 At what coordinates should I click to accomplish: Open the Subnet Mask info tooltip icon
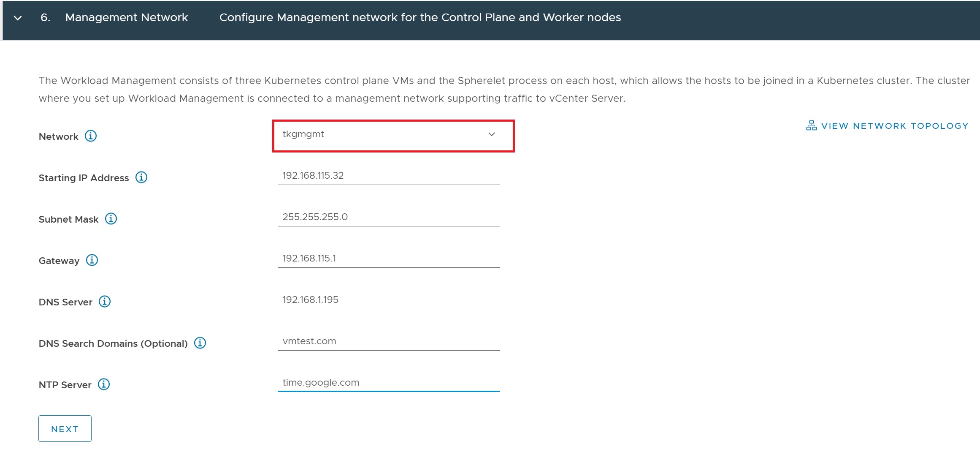click(111, 219)
